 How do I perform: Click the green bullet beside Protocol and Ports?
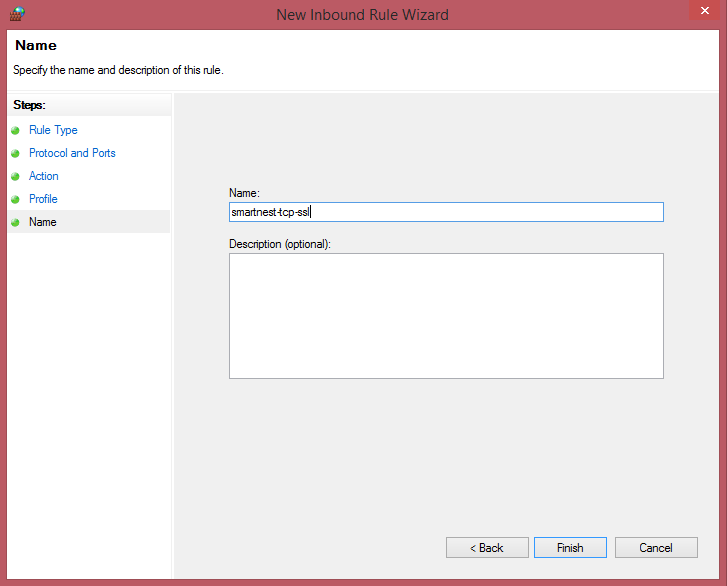15,153
